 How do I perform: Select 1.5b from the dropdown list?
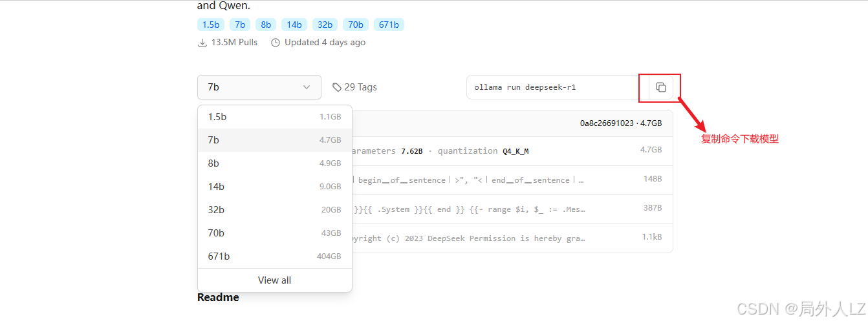[x=275, y=117]
